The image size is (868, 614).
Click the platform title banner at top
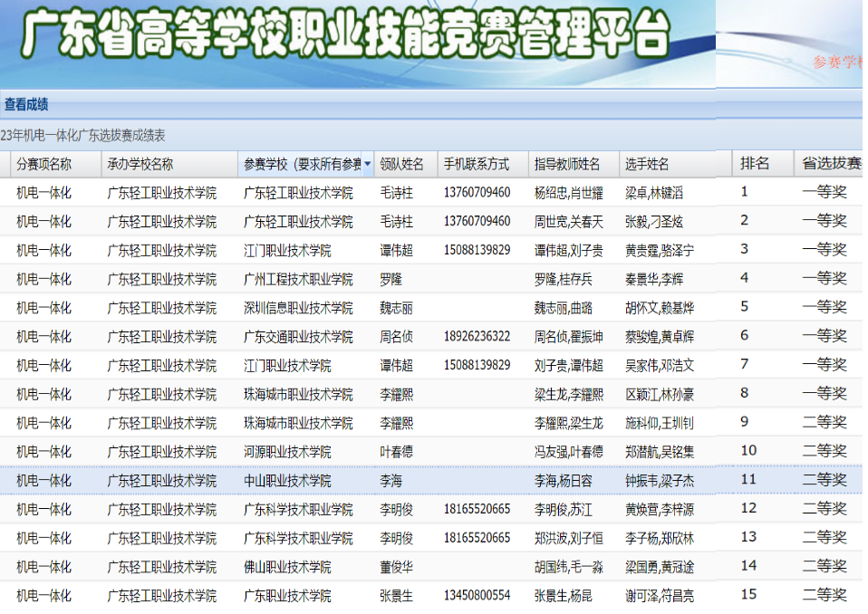[344, 36]
